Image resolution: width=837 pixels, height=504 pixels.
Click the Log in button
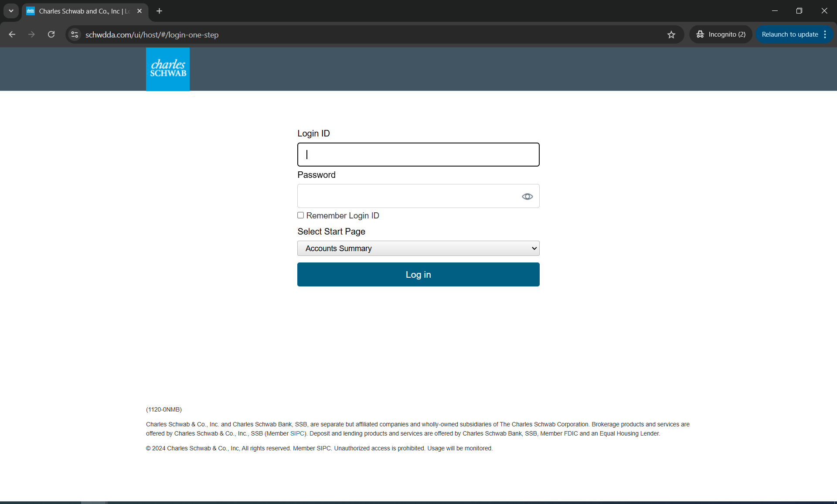pos(418,275)
